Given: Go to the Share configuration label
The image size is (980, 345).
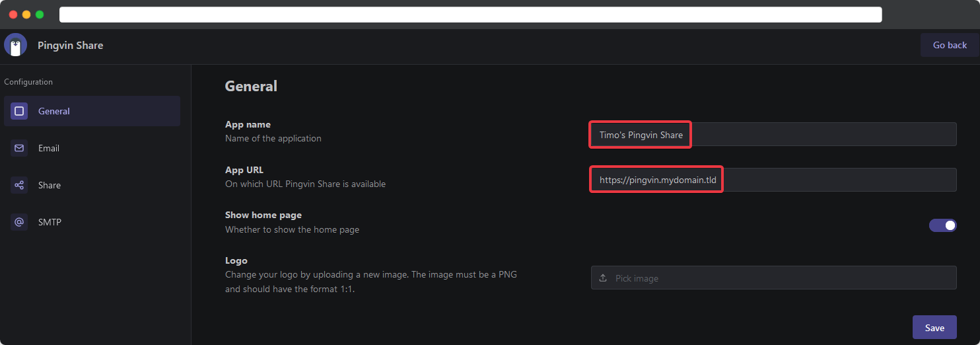Looking at the screenshot, I should click(50, 185).
